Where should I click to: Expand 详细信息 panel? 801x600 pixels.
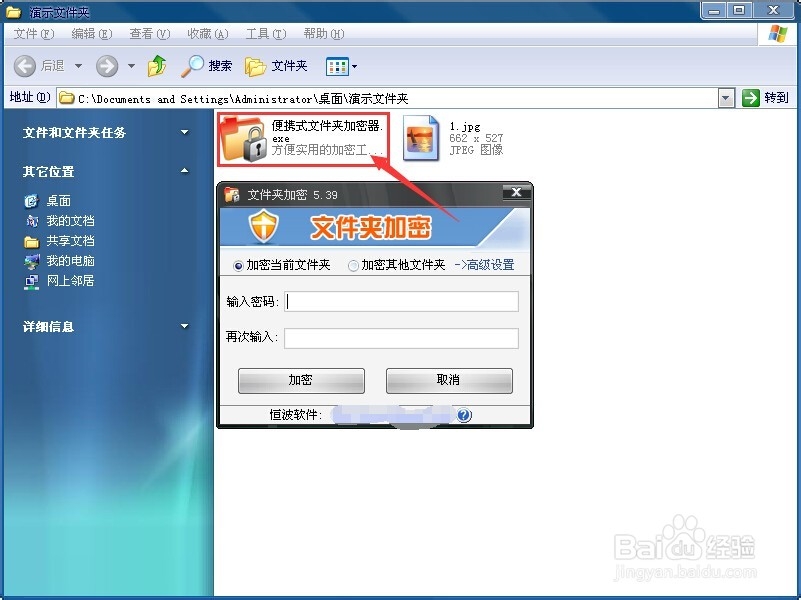click(185, 326)
